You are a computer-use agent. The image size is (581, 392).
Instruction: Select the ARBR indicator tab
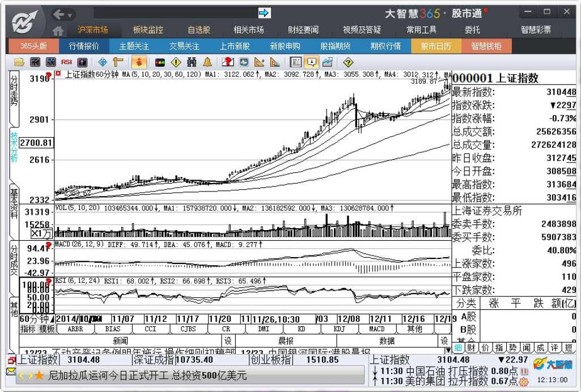coord(75,329)
